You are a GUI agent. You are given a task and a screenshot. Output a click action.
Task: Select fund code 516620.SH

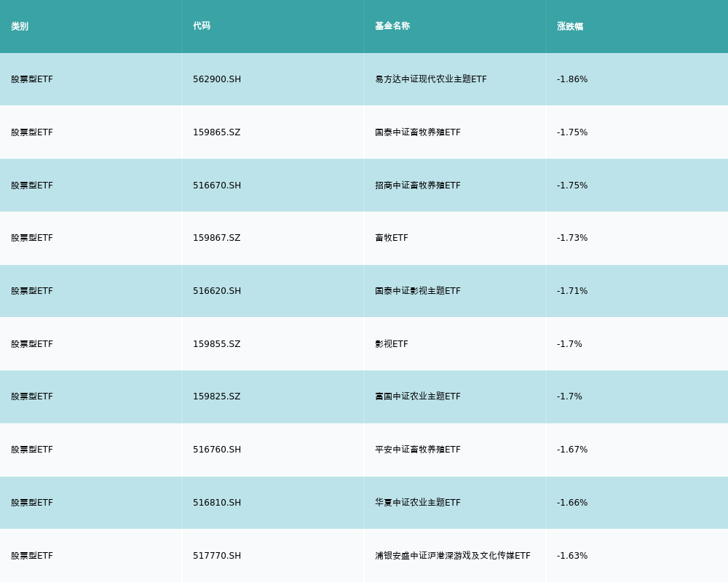(217, 291)
